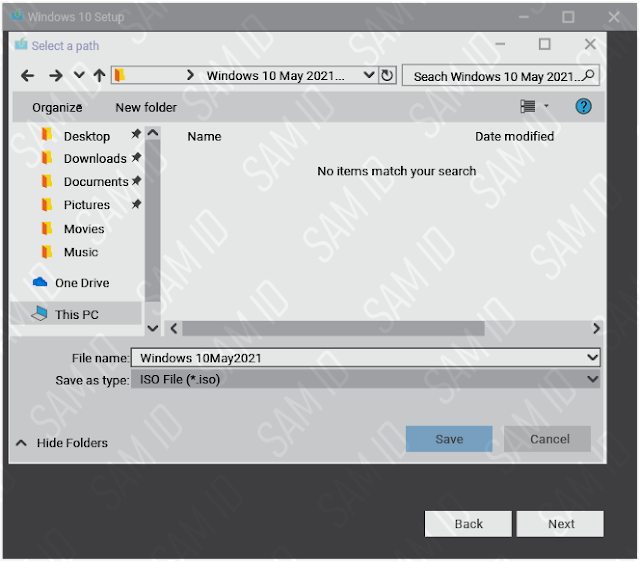This screenshot has height=562, width=640.
Task: Create a New folder
Action: point(146,107)
